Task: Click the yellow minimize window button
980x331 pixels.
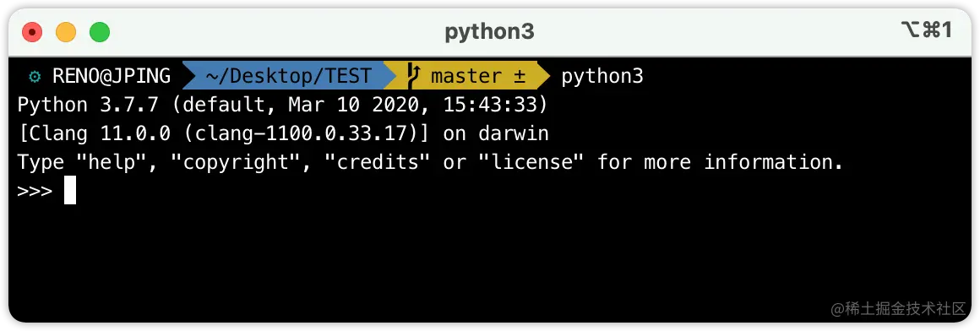Action: (x=66, y=32)
